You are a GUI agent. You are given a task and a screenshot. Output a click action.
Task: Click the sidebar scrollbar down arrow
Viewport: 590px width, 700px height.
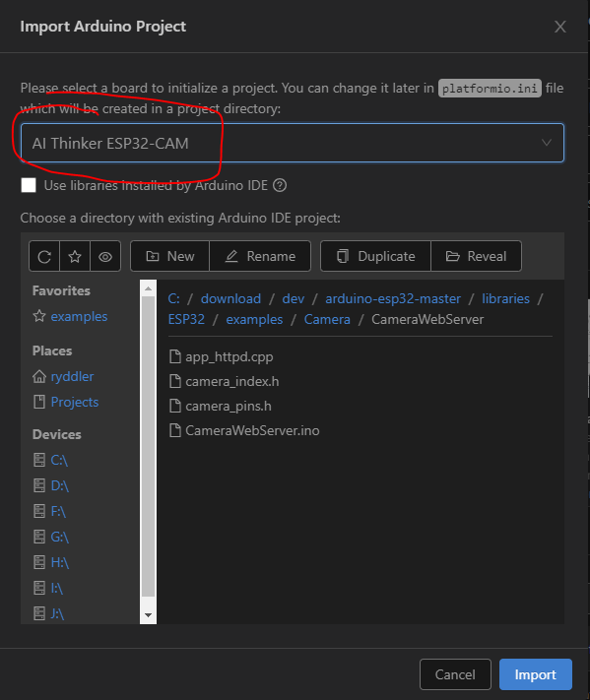click(149, 615)
